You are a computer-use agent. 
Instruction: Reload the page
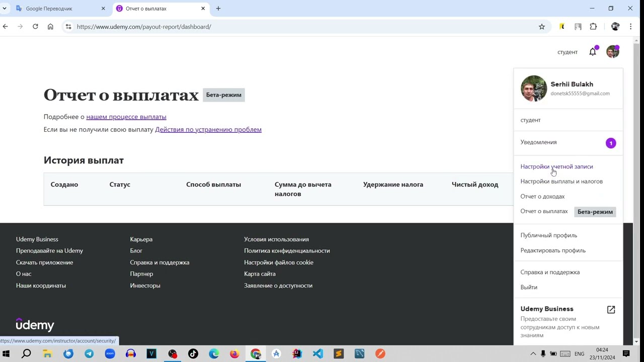click(x=35, y=27)
